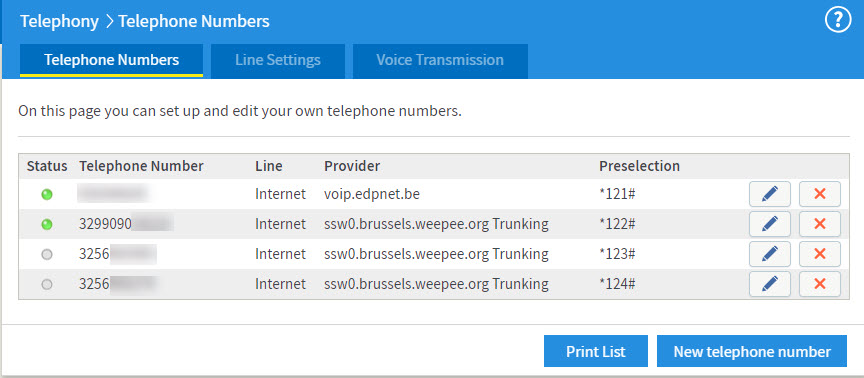Click the Print List button
The image size is (864, 378).
596,351
